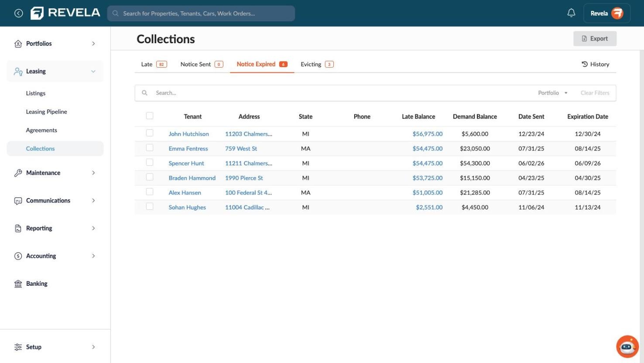This screenshot has width=644, height=363.
Task: Open the Portfolio filter dropdown
Action: [x=553, y=93]
